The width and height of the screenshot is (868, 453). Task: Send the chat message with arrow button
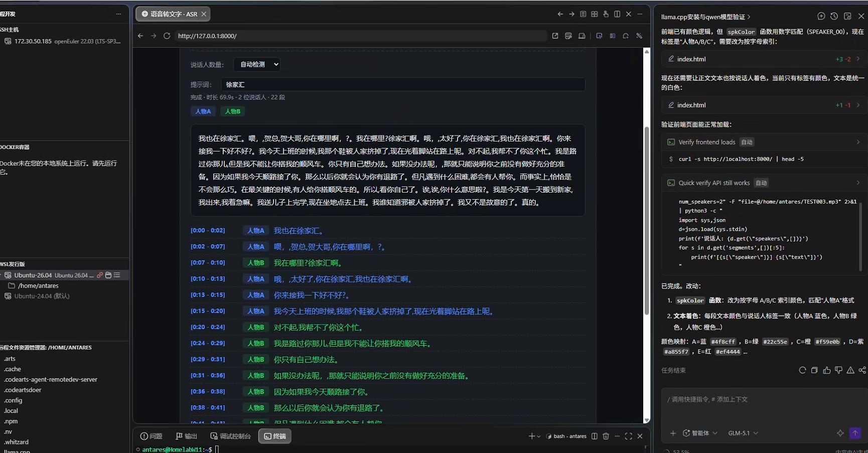click(855, 433)
